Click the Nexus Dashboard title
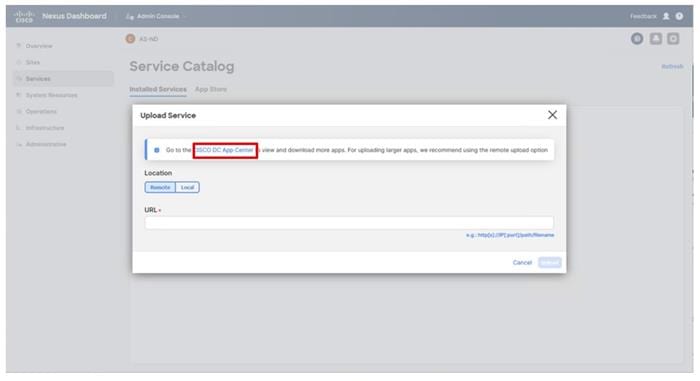700x381 pixels. click(75, 16)
